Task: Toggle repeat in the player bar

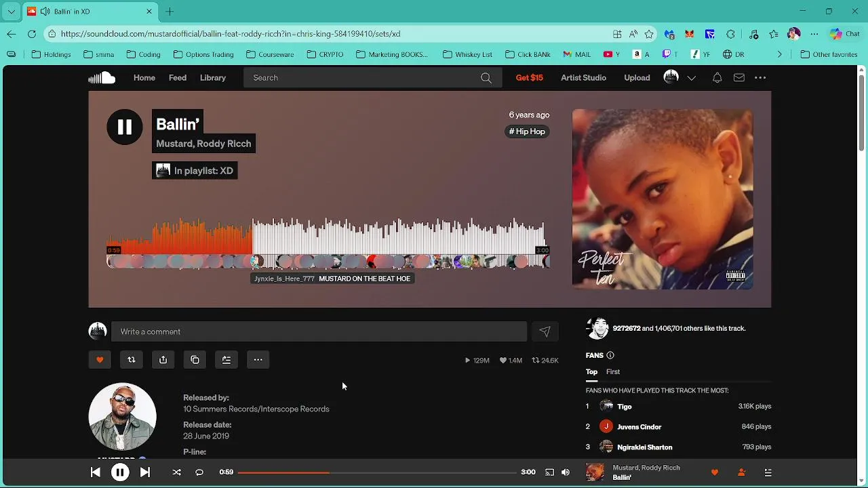Action: coord(199,472)
